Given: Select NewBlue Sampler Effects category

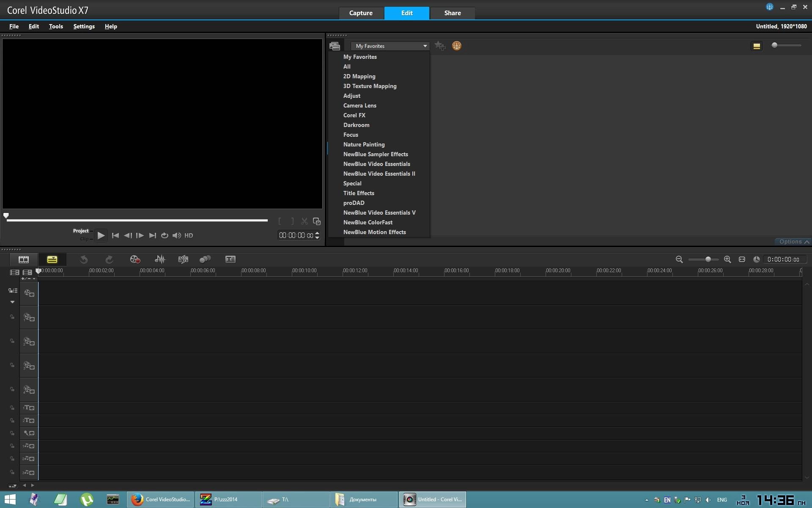Looking at the screenshot, I should (x=376, y=154).
